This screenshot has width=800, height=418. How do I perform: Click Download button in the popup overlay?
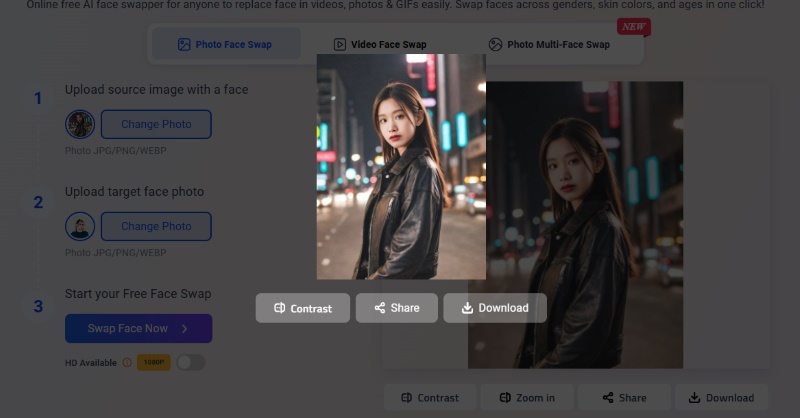pos(495,308)
